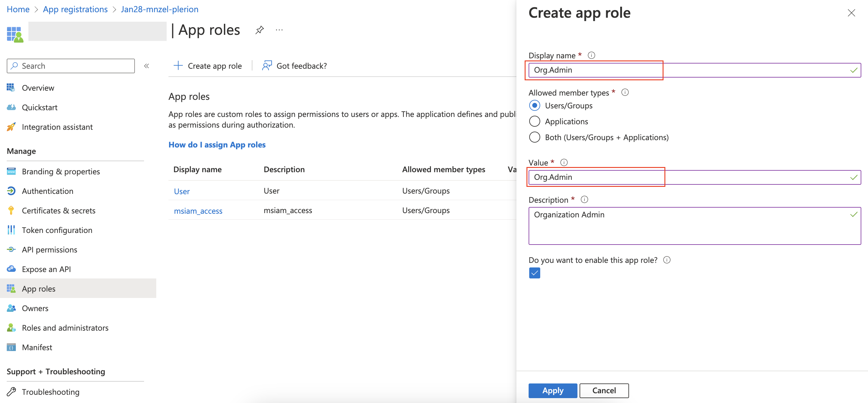Click the Token configuration bars icon

[11, 230]
